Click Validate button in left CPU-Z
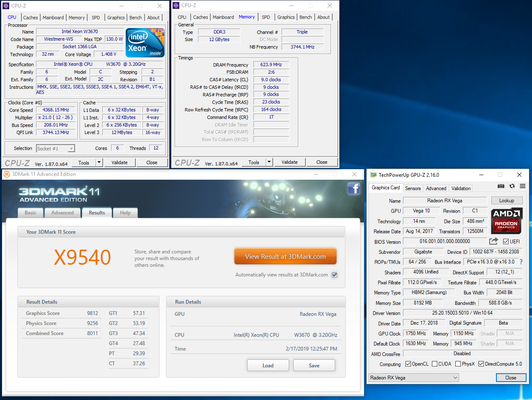The image size is (532, 400). pos(119,163)
